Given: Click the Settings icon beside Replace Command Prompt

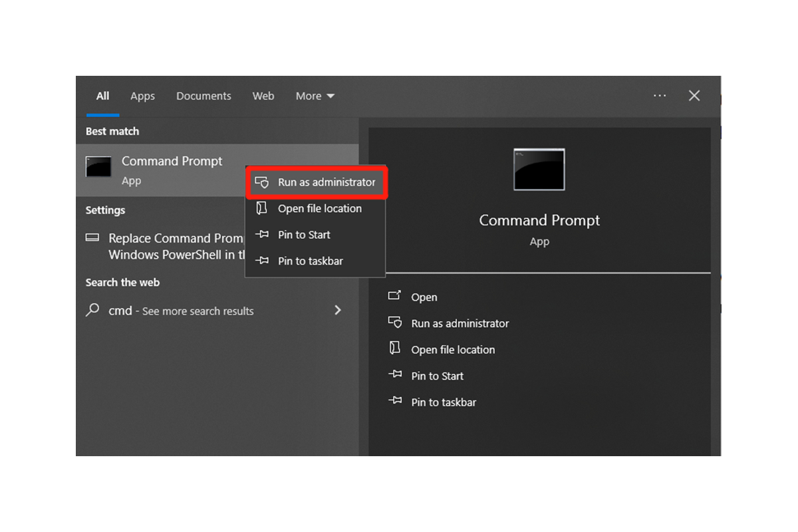Looking at the screenshot, I should pos(92,237).
